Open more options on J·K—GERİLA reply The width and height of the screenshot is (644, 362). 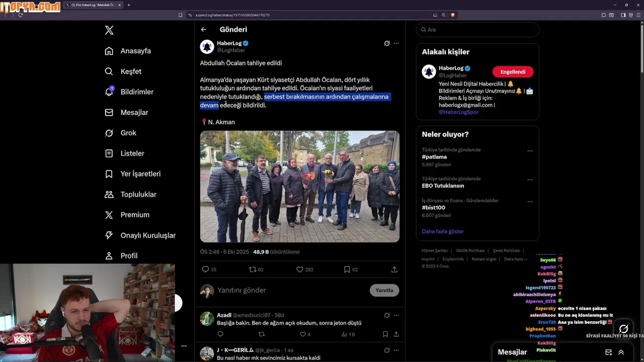coord(396,350)
